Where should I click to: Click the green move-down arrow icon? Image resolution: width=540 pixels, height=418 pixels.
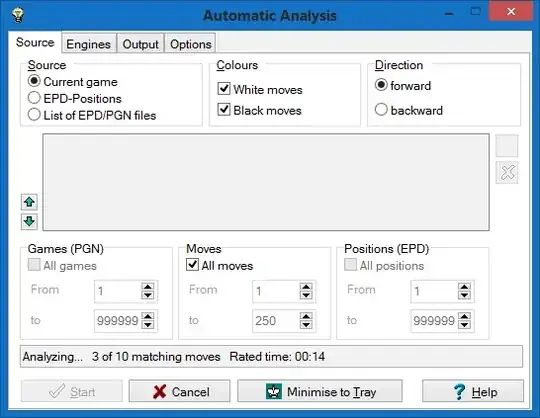pos(29,221)
